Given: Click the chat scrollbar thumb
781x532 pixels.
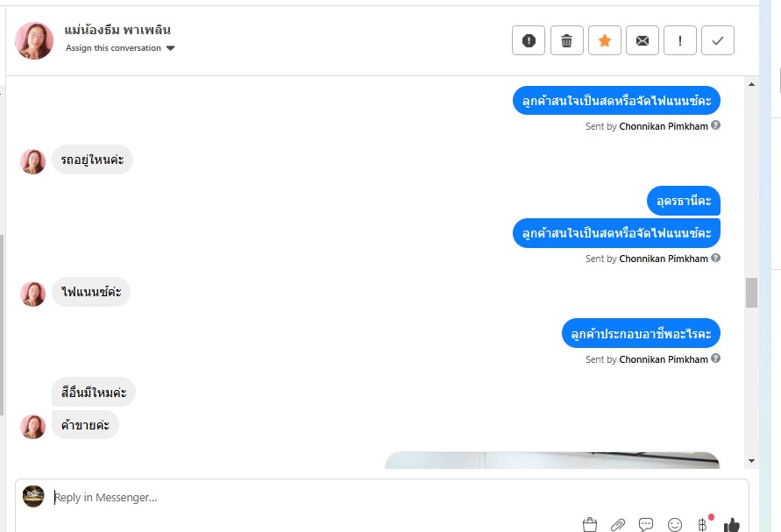Looking at the screenshot, I should coord(751,293).
